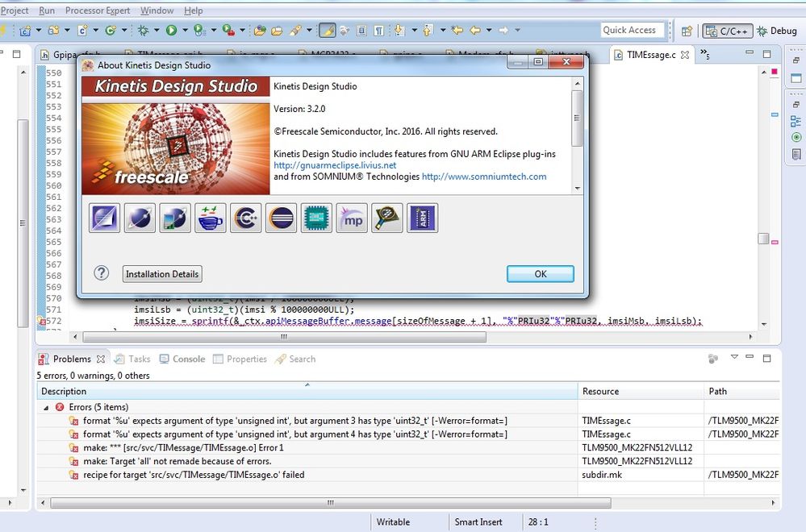Screen dimensions: 806x532
Task: Click the new C source file icon
Action: (82, 31)
